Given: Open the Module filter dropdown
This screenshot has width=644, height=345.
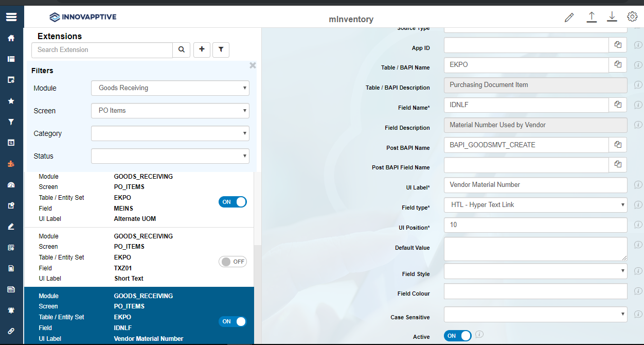Looking at the screenshot, I should [170, 88].
